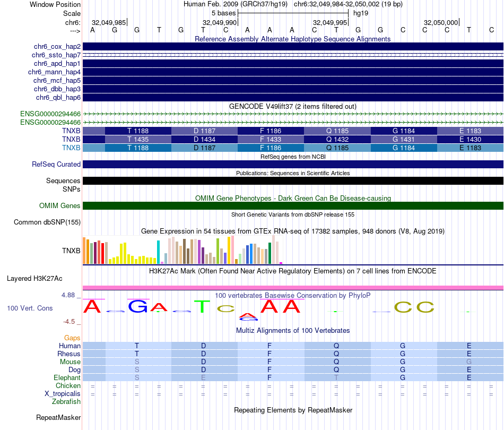The height and width of the screenshot is (430, 504).
Task: Open 'RefSeq genes from NCBI' track title
Action: (293, 157)
